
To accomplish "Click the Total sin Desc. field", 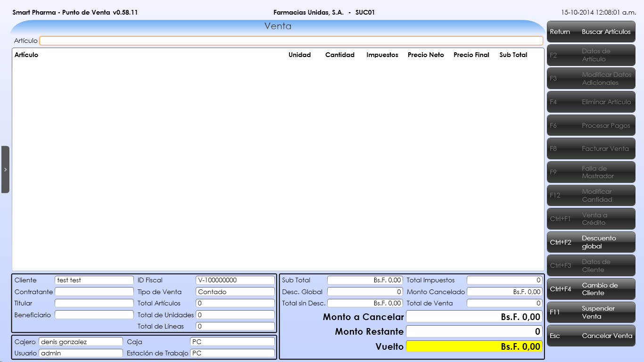I will [365, 303].
